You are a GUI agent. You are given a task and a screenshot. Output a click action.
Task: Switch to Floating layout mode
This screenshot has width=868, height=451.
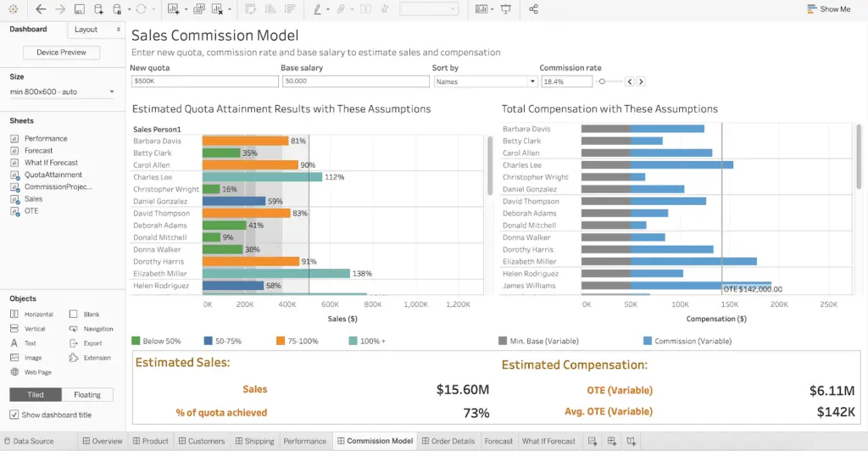(87, 395)
